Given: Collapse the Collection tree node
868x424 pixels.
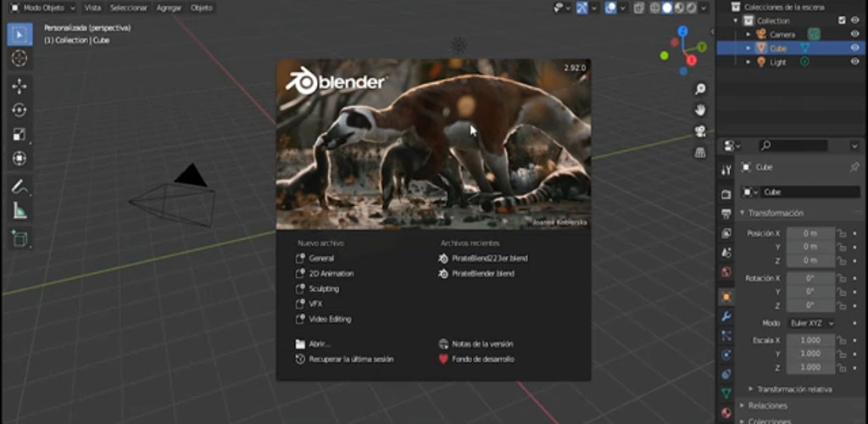Looking at the screenshot, I should click(x=736, y=20).
